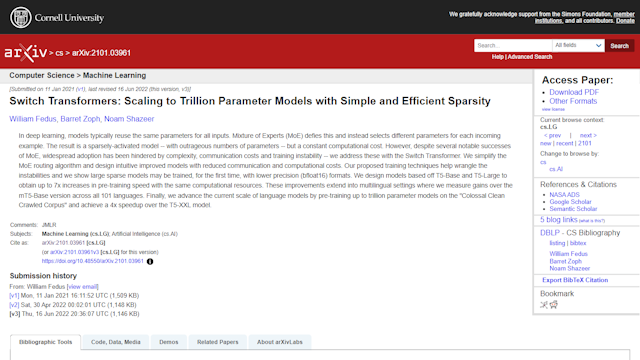
Task: Open DBLP bibtex link
Action: point(578,243)
